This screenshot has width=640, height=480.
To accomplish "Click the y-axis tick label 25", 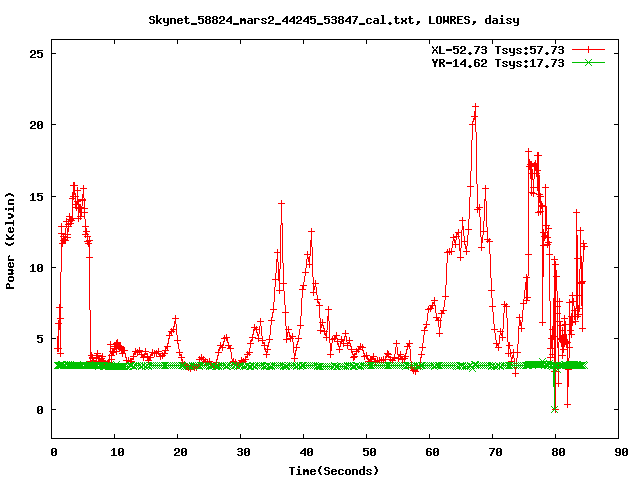I will (x=36, y=54).
